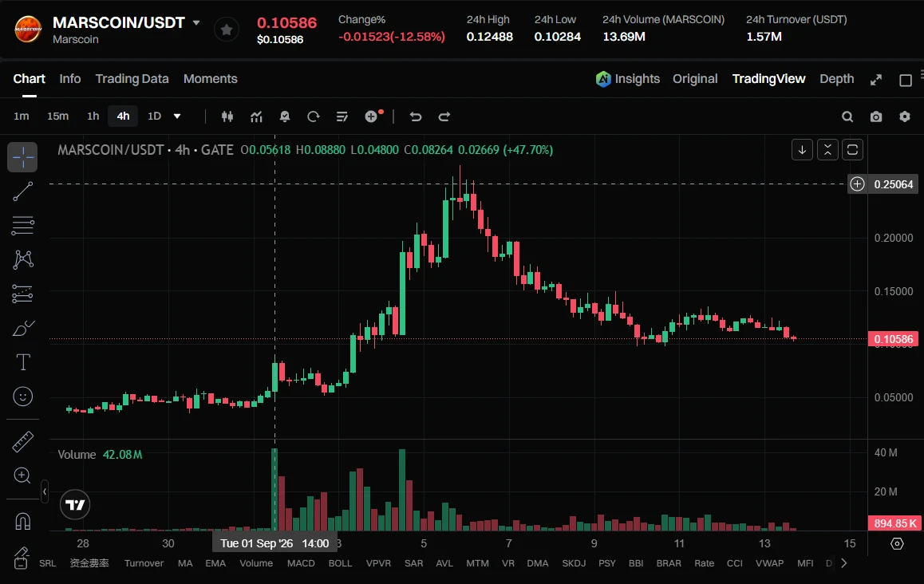
Task: Click the pane sync rectangle button
Action: 853,150
